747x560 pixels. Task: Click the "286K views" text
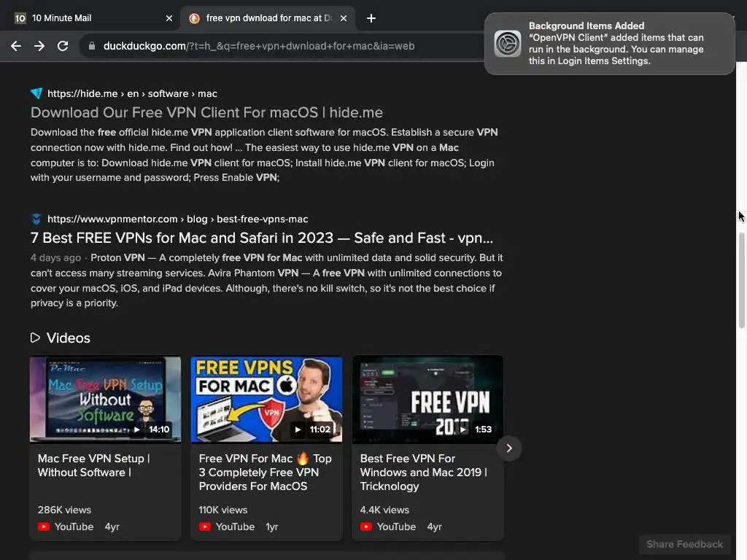pos(64,510)
